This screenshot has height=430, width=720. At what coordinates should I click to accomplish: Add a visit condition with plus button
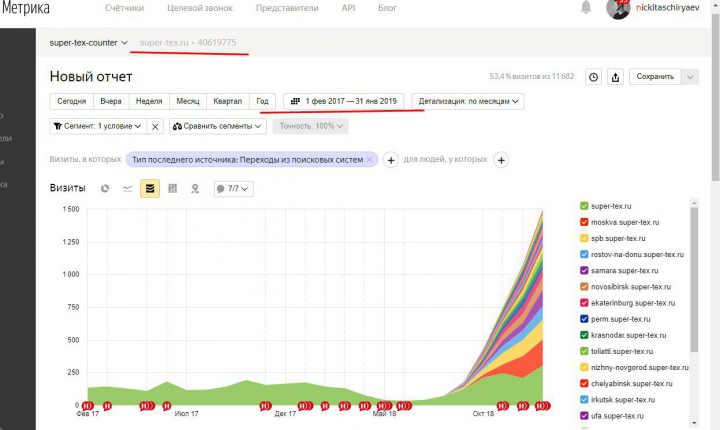(x=391, y=160)
